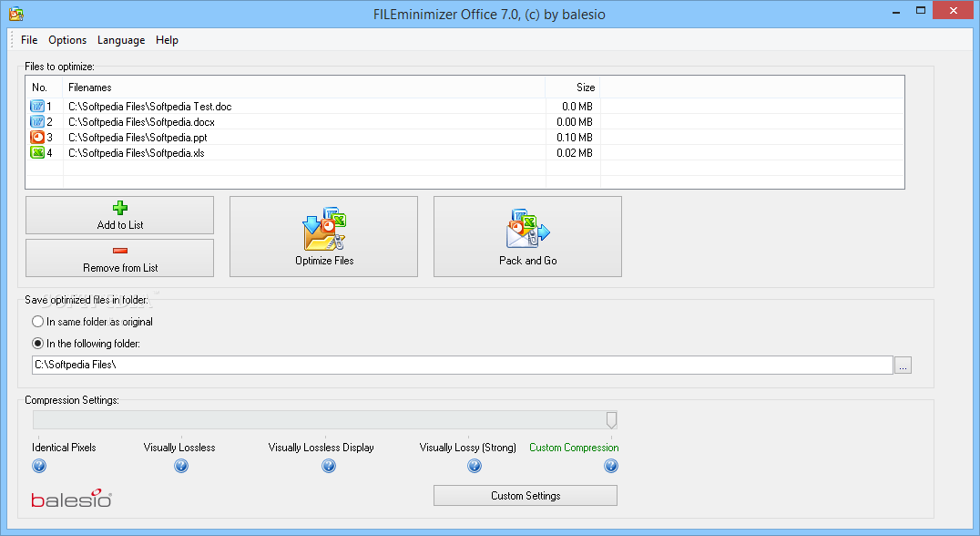Click the Visually Lossless label

click(x=179, y=448)
